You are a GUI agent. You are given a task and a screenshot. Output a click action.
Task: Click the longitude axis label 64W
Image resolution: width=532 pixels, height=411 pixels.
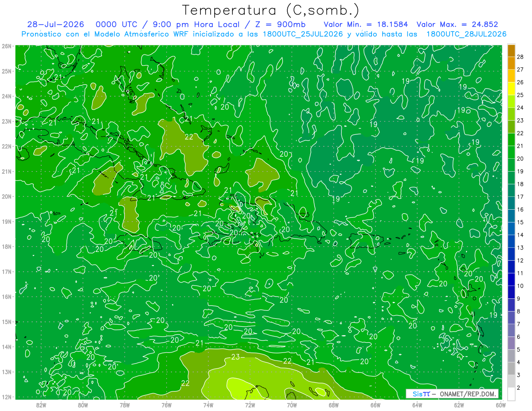[x=417, y=405]
